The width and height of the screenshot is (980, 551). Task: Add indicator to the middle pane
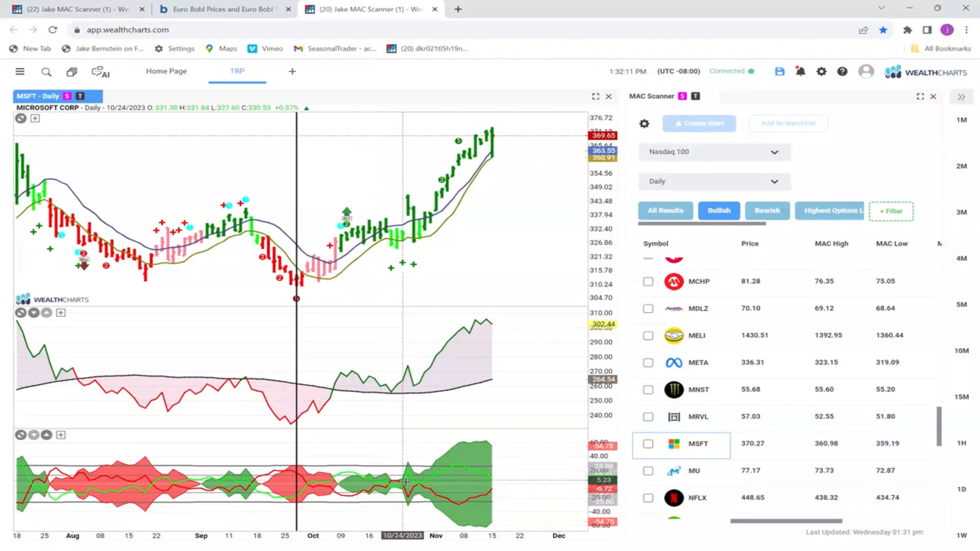tap(61, 313)
